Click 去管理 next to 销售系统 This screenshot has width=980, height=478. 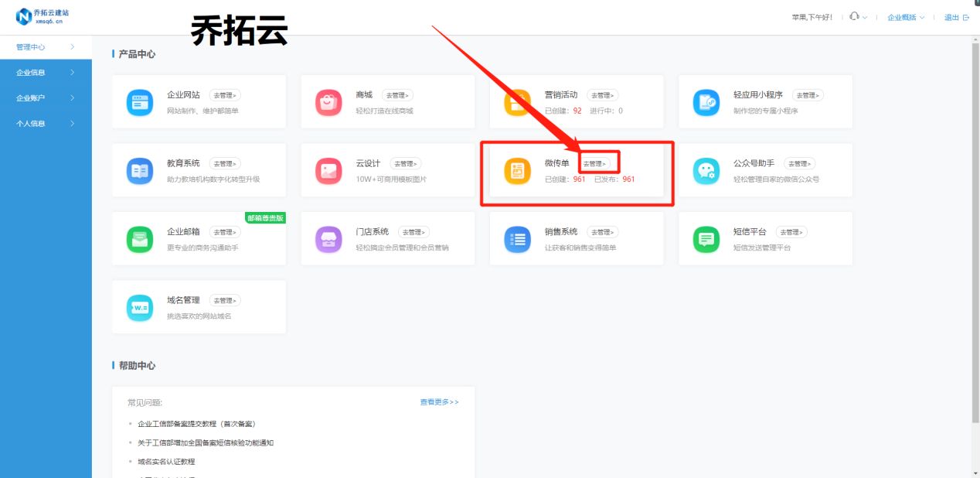click(603, 232)
